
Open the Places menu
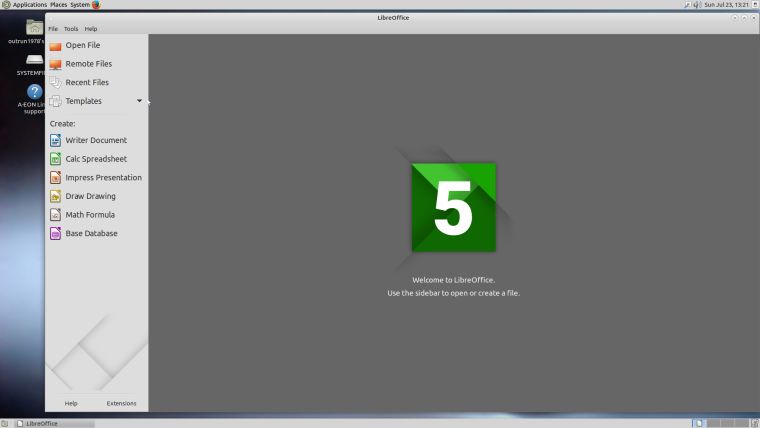[x=59, y=5]
